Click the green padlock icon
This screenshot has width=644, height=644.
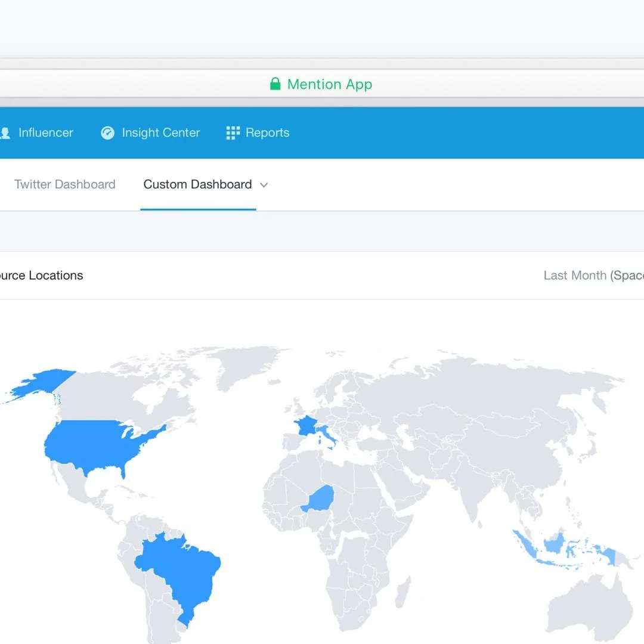(275, 84)
